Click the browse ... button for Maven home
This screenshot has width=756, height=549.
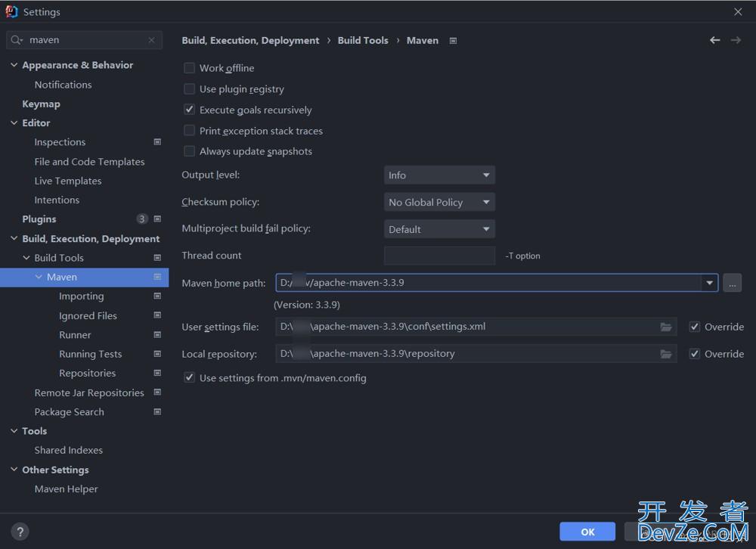pos(732,283)
